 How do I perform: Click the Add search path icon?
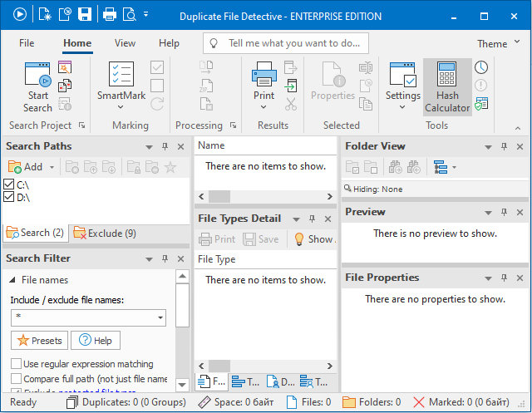coord(15,167)
